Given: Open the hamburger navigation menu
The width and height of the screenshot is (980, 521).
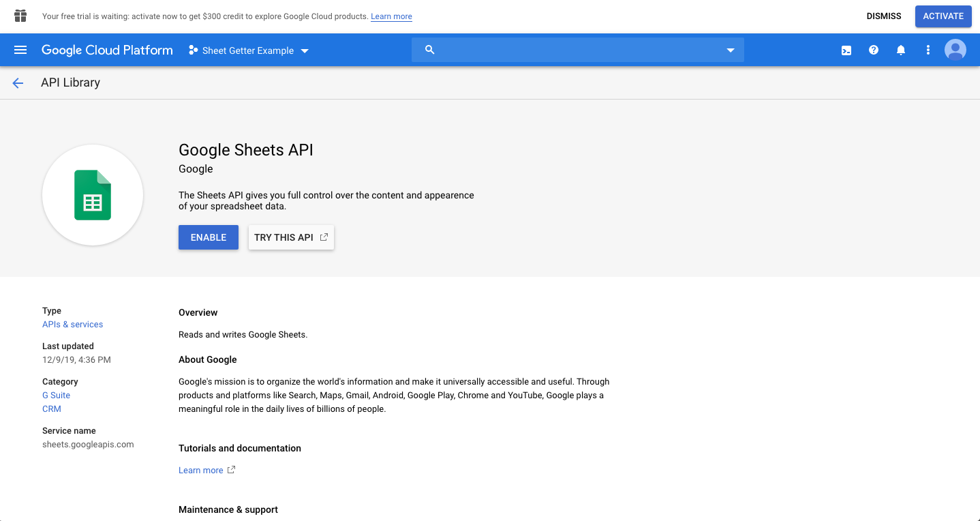Looking at the screenshot, I should (20, 50).
